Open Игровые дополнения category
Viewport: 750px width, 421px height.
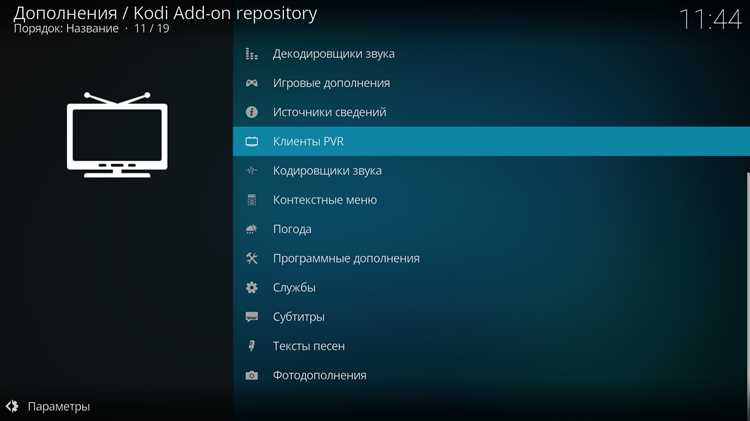(491, 83)
